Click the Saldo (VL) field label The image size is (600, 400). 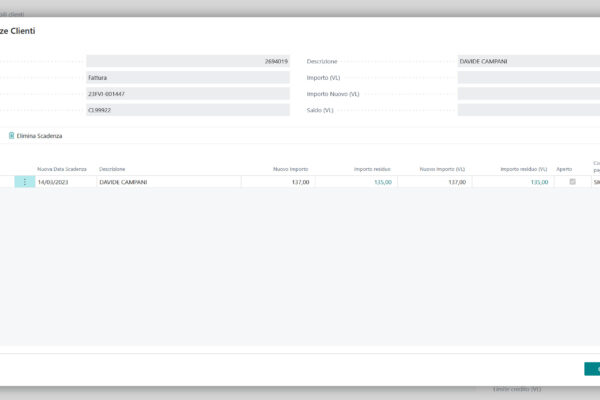[x=320, y=110]
